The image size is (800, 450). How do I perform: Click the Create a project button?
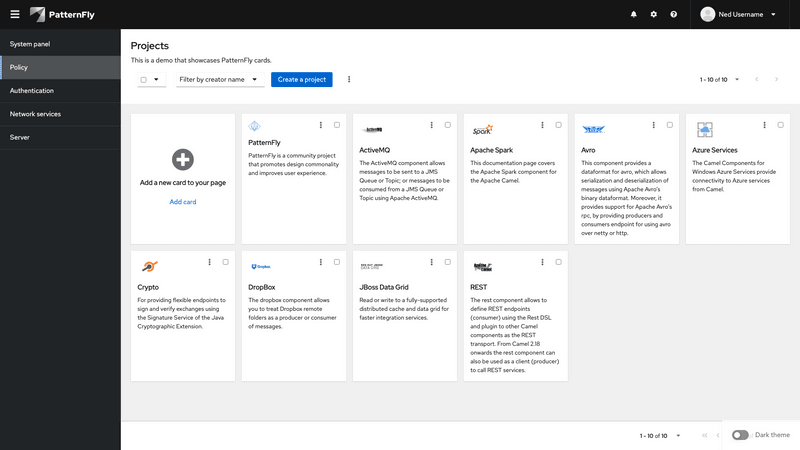[x=301, y=79]
